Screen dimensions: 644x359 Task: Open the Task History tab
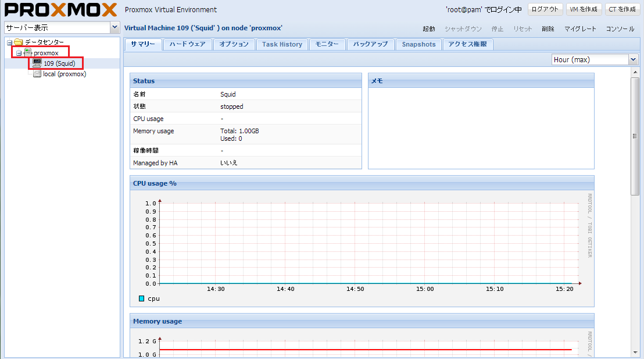point(282,44)
